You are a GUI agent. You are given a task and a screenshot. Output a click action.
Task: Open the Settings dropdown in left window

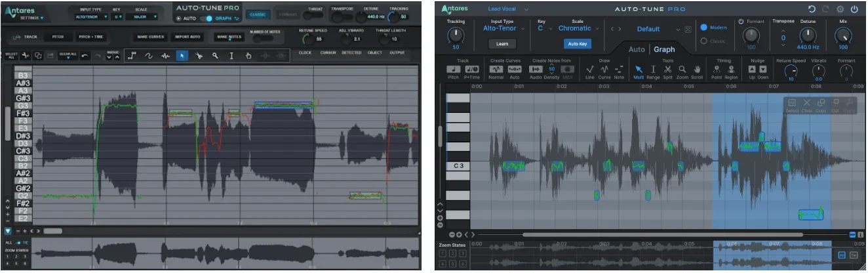32,18
